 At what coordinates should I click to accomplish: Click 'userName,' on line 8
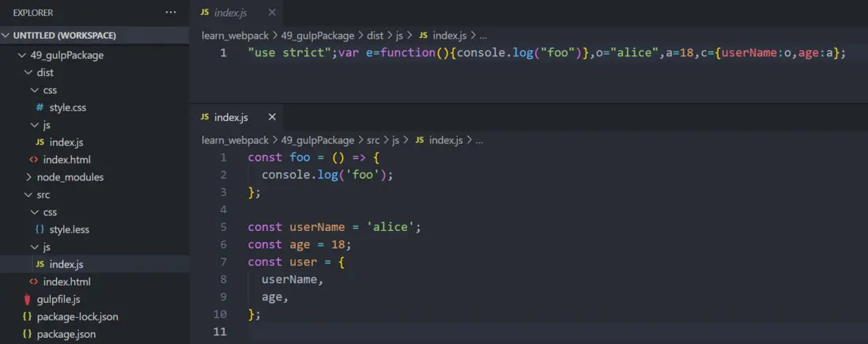pyautogui.click(x=292, y=279)
